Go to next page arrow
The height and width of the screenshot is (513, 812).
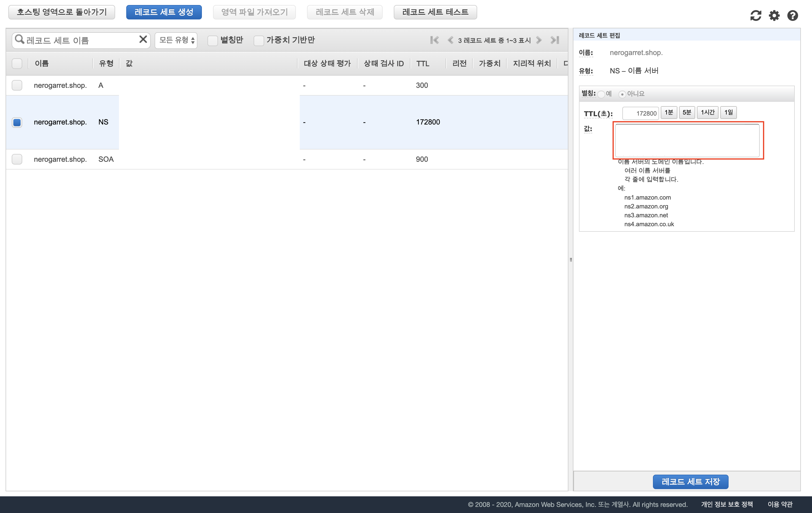point(539,40)
